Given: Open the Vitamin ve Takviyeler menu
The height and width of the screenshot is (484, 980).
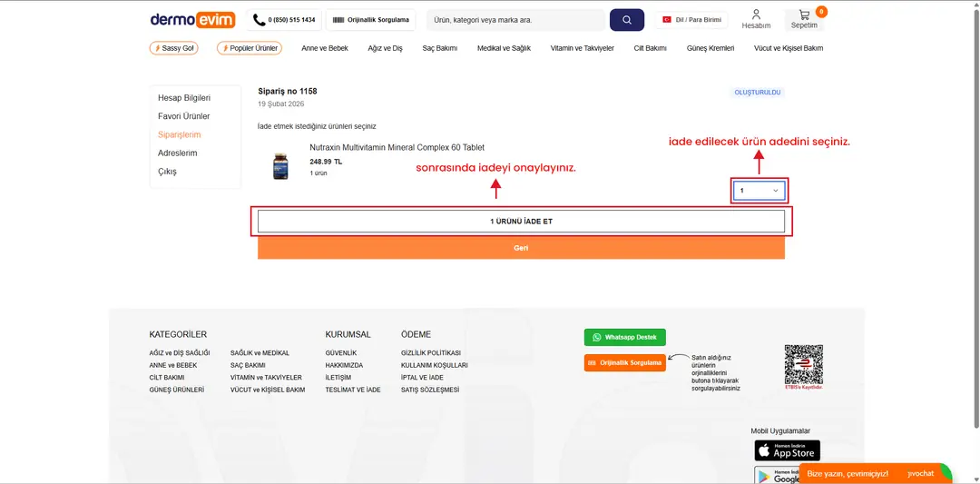Looking at the screenshot, I should (x=582, y=48).
